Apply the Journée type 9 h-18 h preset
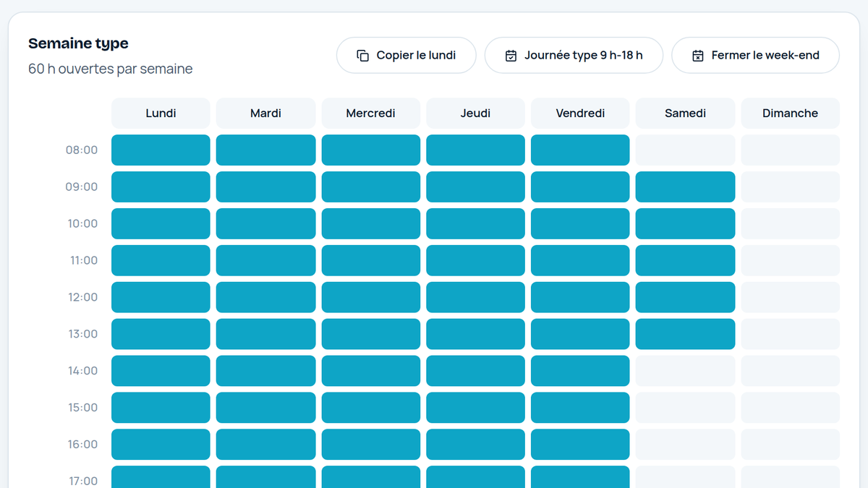 (x=574, y=55)
